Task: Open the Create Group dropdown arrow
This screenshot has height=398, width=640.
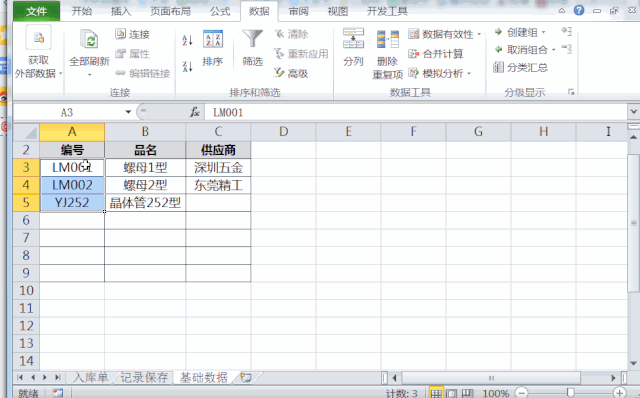Action: 543,32
